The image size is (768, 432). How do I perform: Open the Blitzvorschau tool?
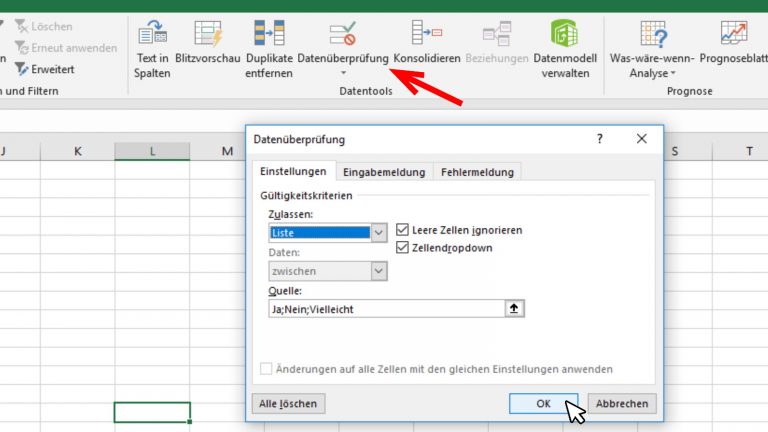click(x=207, y=36)
